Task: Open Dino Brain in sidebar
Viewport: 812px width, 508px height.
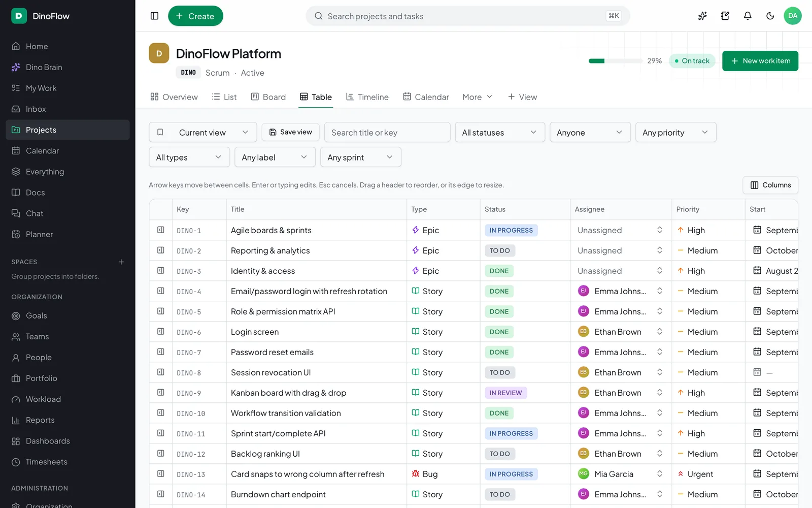Action: [x=67, y=67]
